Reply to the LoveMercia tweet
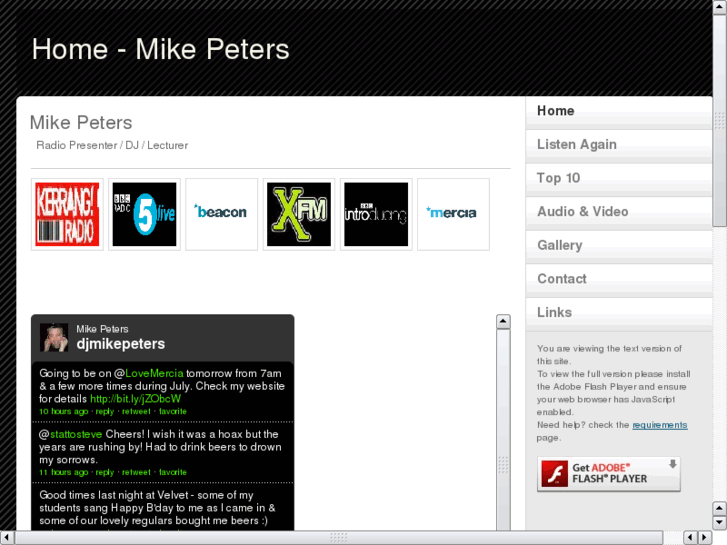 (x=105, y=411)
